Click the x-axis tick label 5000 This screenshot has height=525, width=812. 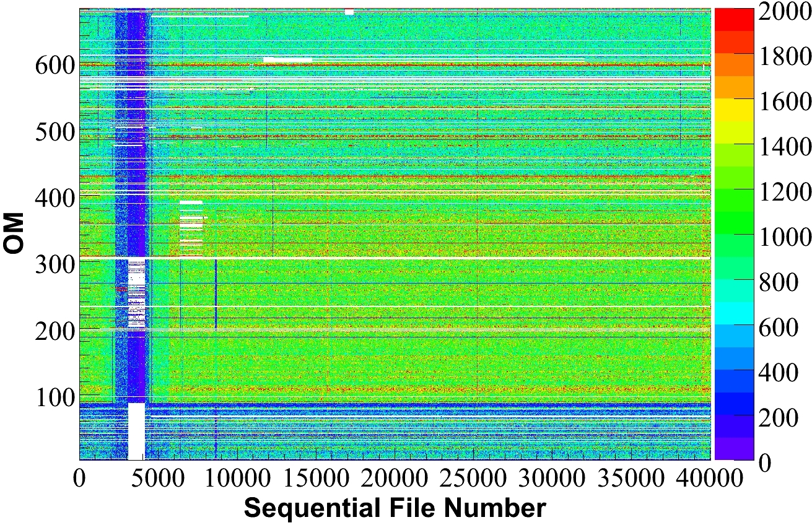(158, 479)
